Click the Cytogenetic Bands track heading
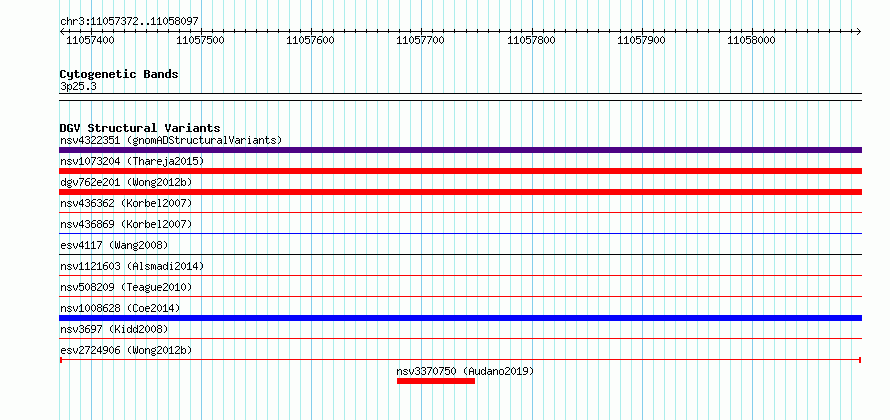 119,74
